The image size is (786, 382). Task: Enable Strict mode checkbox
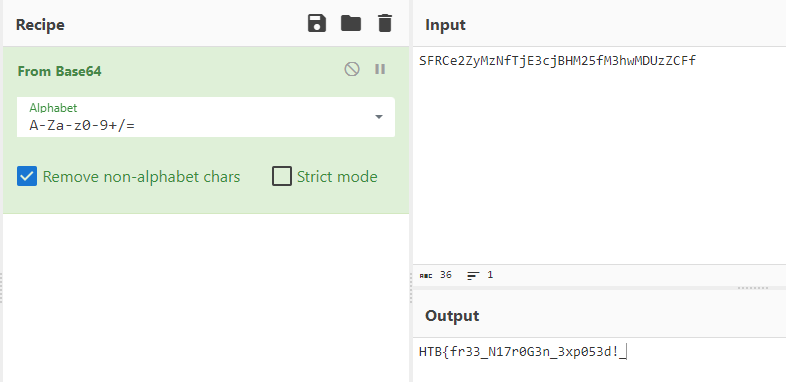pyautogui.click(x=282, y=176)
